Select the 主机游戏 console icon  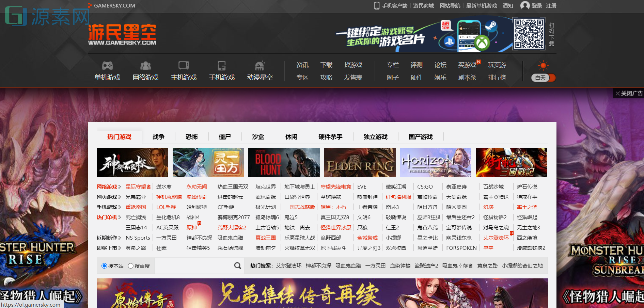[x=184, y=65]
